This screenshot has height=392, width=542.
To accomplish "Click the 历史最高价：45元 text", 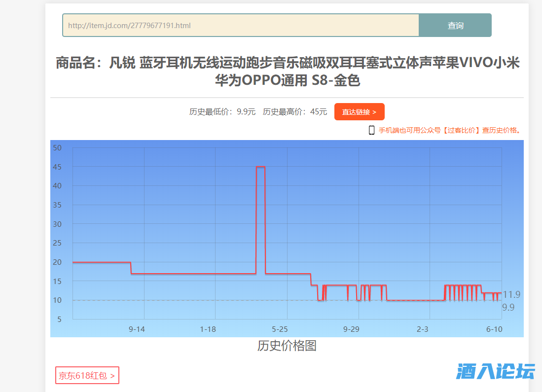I will tap(295, 111).
